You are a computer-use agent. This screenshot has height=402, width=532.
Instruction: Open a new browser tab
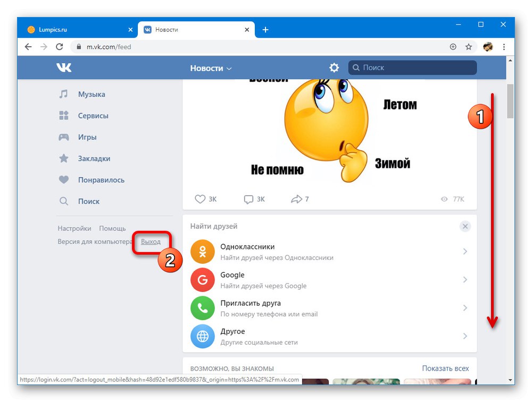(x=265, y=30)
